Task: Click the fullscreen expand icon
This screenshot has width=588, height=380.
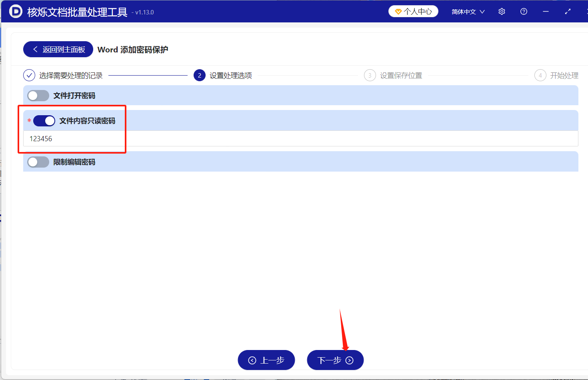Action: 568,11
